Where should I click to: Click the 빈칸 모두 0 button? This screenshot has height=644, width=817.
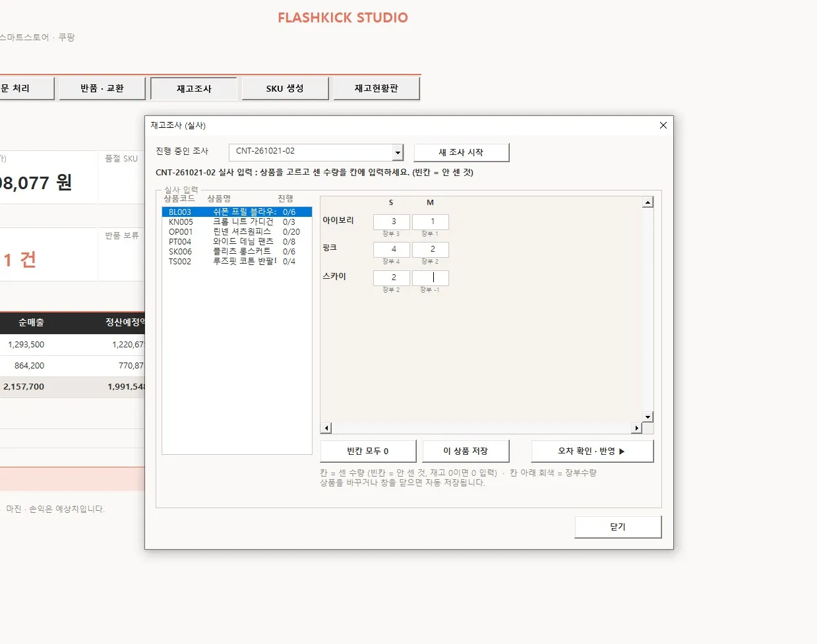(368, 451)
